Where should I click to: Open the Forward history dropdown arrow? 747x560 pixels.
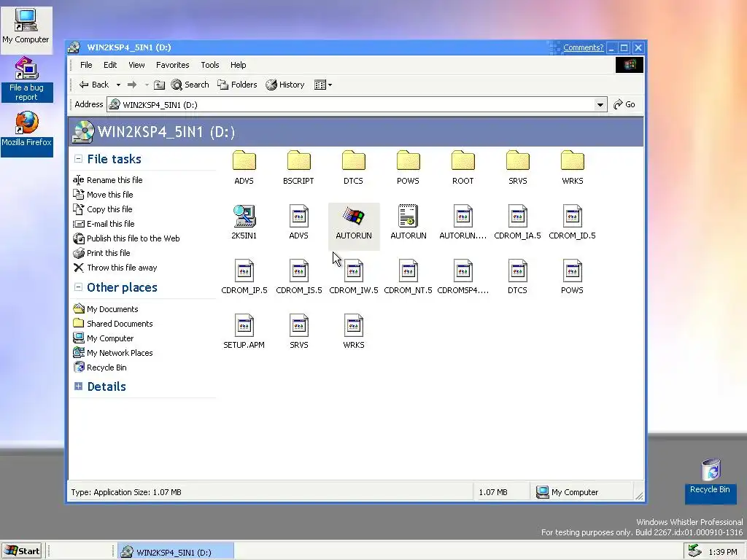(147, 85)
